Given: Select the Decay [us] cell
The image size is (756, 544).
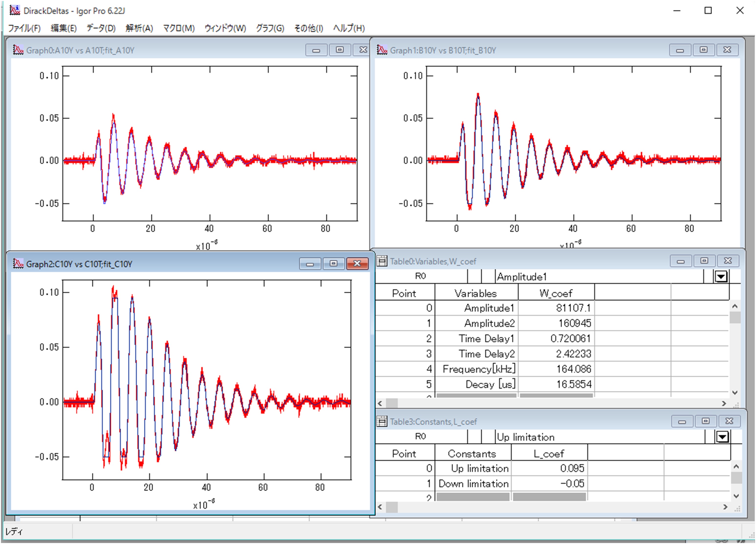Looking at the screenshot, I should click(476, 384).
